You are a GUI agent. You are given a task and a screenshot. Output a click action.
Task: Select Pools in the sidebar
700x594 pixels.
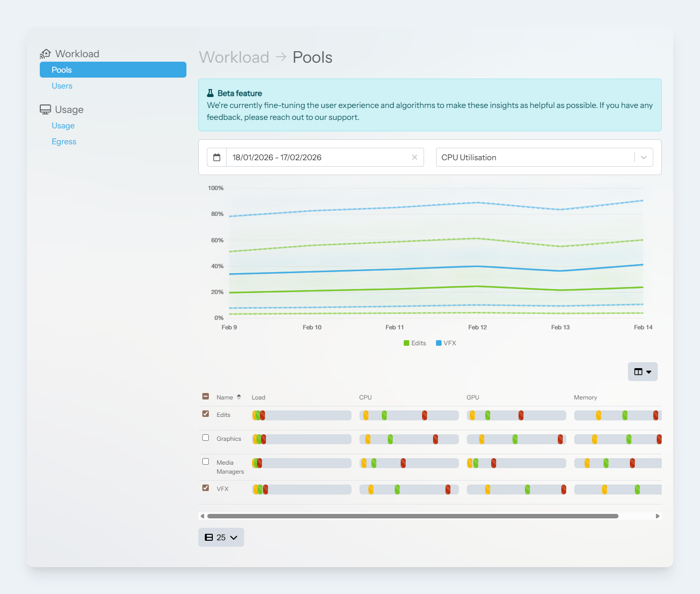click(113, 70)
